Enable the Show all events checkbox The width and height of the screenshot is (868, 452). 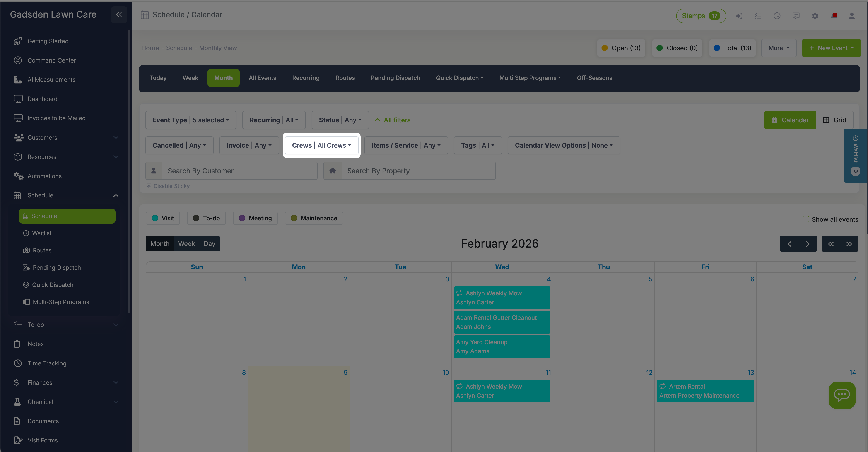(806, 219)
